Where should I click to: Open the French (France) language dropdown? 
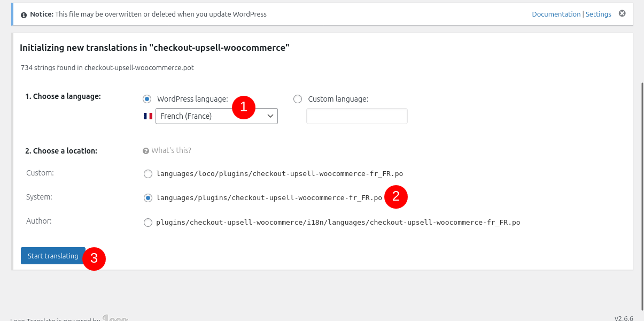216,116
